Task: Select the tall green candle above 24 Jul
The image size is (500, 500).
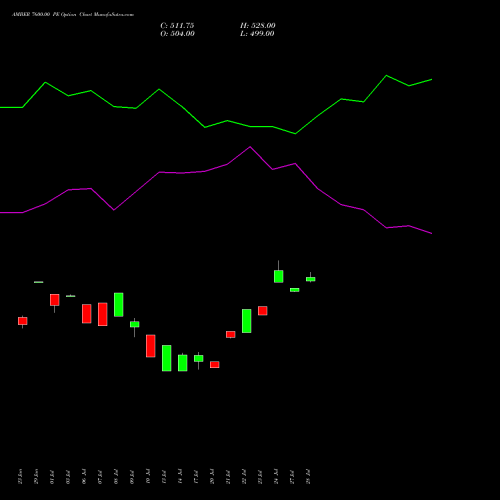Action: click(x=279, y=276)
